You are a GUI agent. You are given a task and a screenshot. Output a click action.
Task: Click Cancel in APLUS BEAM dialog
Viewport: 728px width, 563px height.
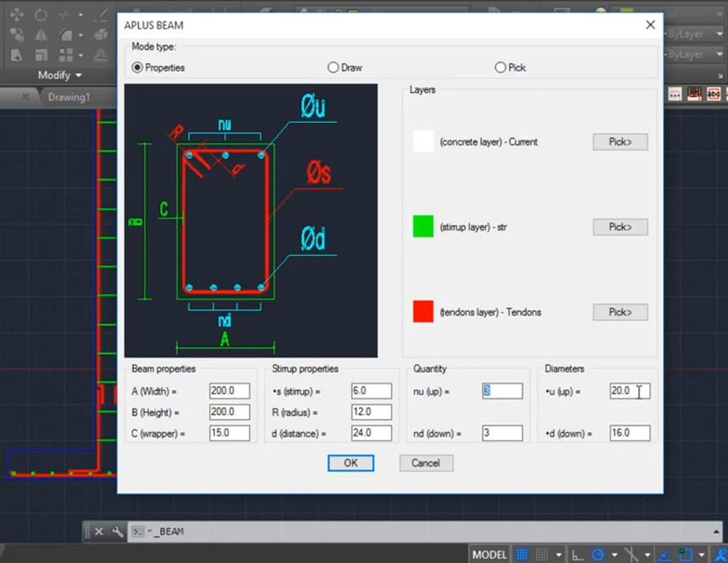point(426,462)
